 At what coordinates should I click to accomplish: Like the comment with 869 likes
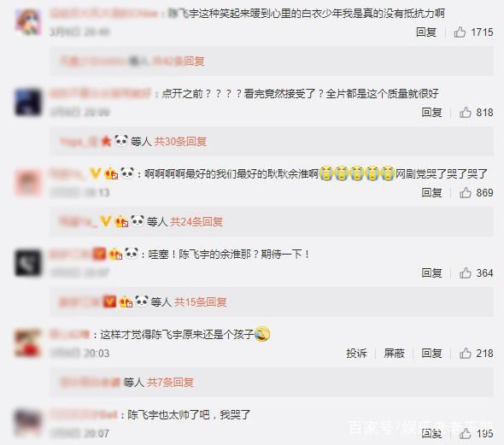click(x=465, y=193)
